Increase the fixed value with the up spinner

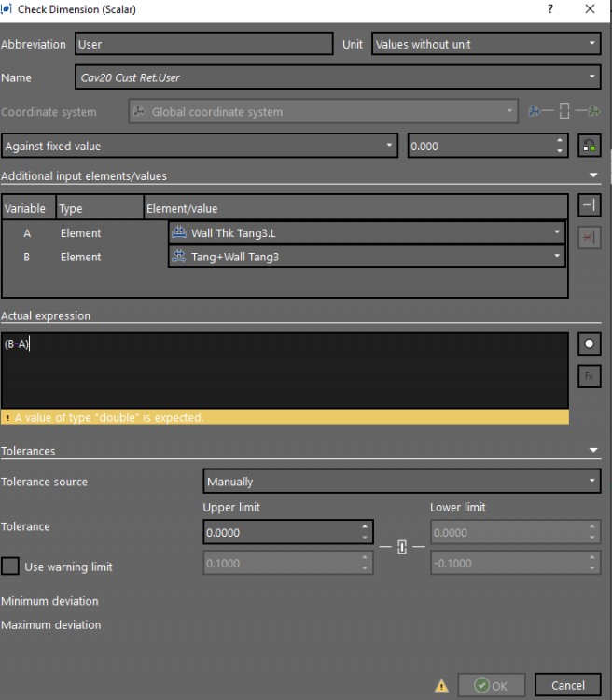tap(560, 142)
